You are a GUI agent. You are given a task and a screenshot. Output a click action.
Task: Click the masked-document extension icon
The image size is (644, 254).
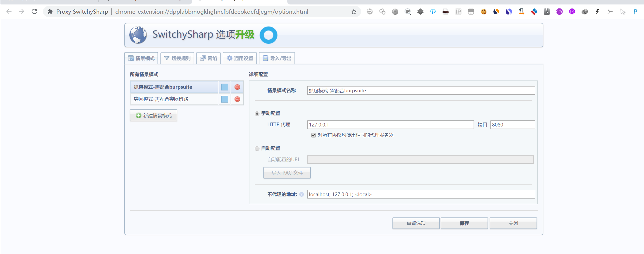(446, 12)
